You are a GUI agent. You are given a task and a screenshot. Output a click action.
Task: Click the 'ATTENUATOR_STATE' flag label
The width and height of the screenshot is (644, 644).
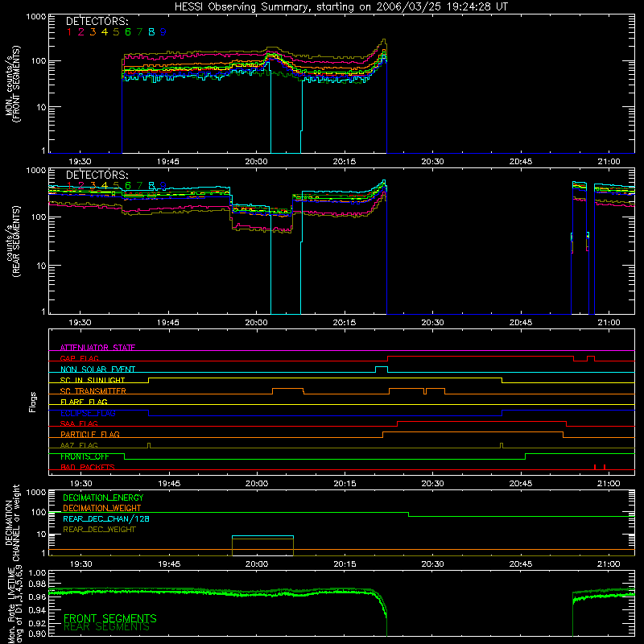point(97,348)
